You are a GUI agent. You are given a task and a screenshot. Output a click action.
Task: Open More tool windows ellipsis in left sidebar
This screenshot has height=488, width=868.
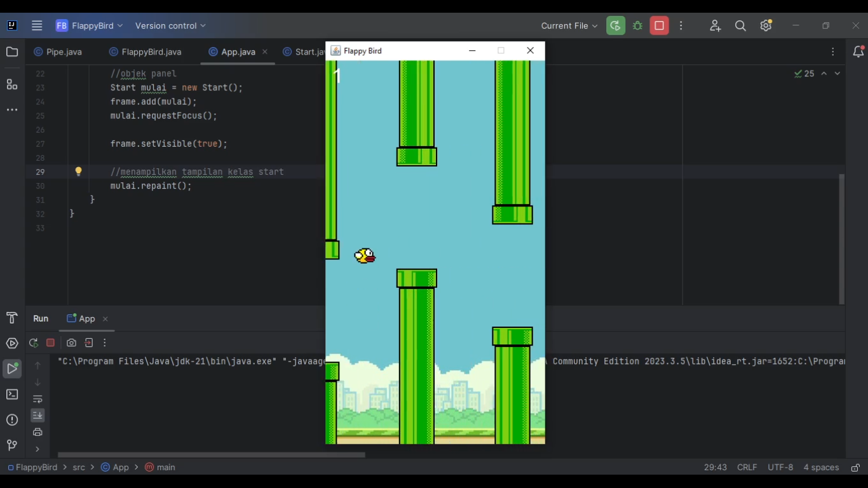pyautogui.click(x=12, y=110)
